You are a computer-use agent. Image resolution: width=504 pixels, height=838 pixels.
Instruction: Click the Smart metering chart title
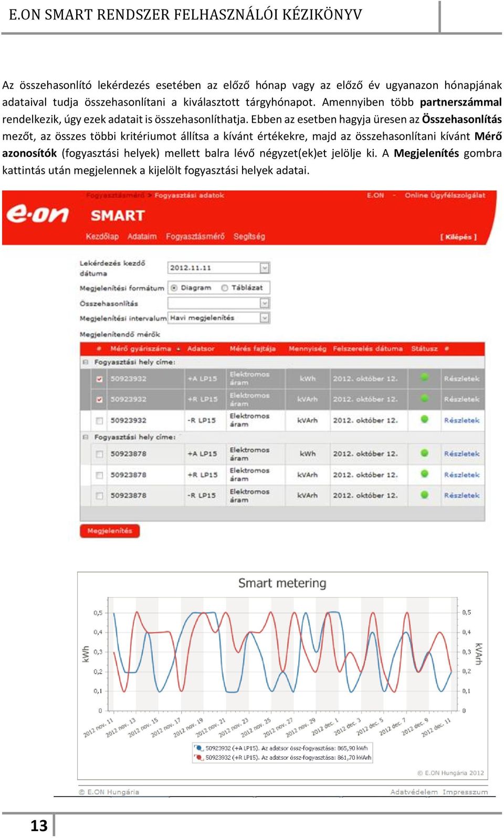282,583
